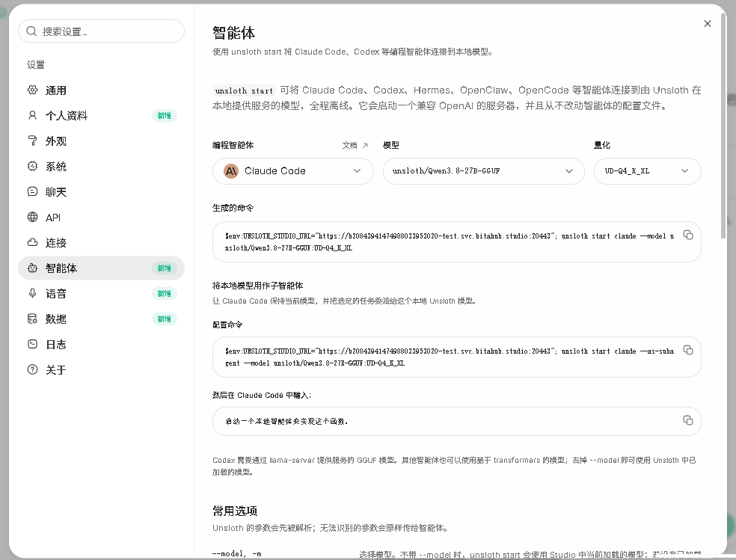Click the 外观 paint roller icon
The image size is (736, 560).
coord(32,141)
